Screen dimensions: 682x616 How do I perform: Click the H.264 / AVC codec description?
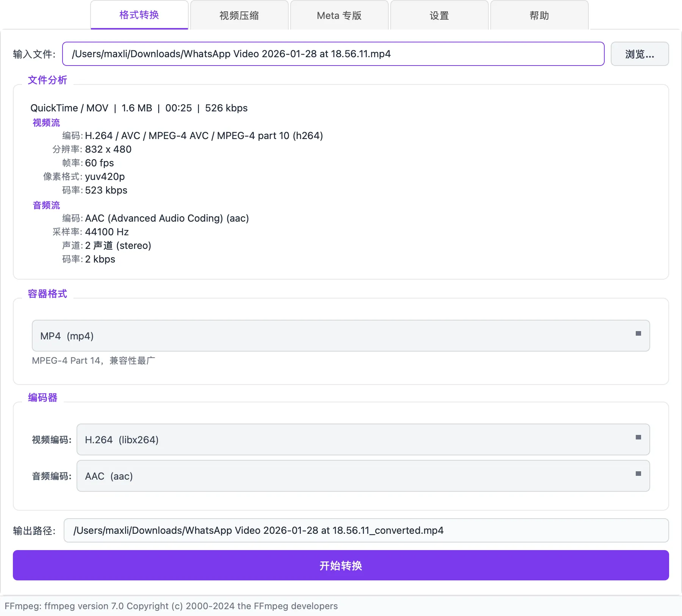[x=204, y=136]
